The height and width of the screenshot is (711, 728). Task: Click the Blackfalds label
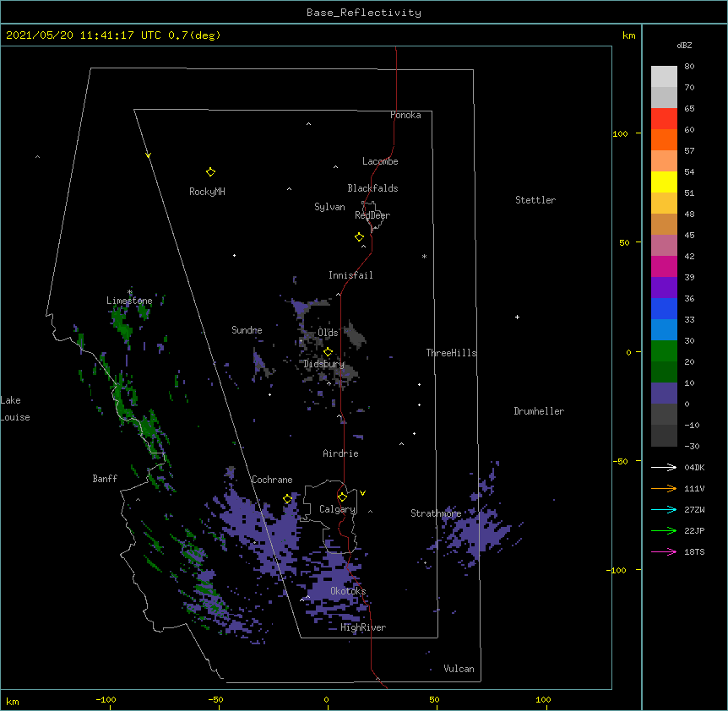pyautogui.click(x=372, y=188)
